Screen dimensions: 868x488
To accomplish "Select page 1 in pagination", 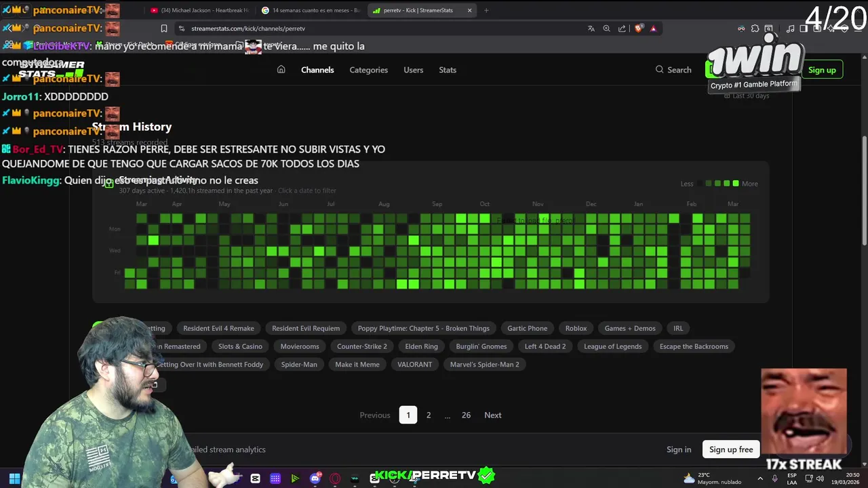I will [x=408, y=415].
